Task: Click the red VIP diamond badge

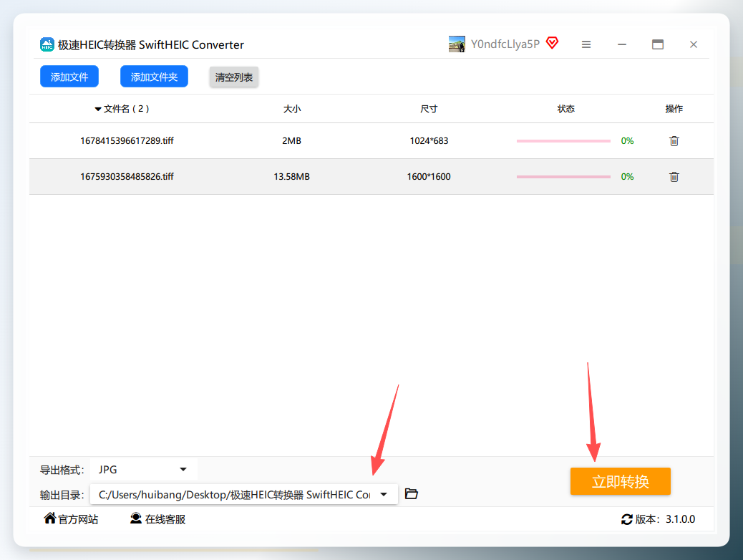Action: coord(552,43)
